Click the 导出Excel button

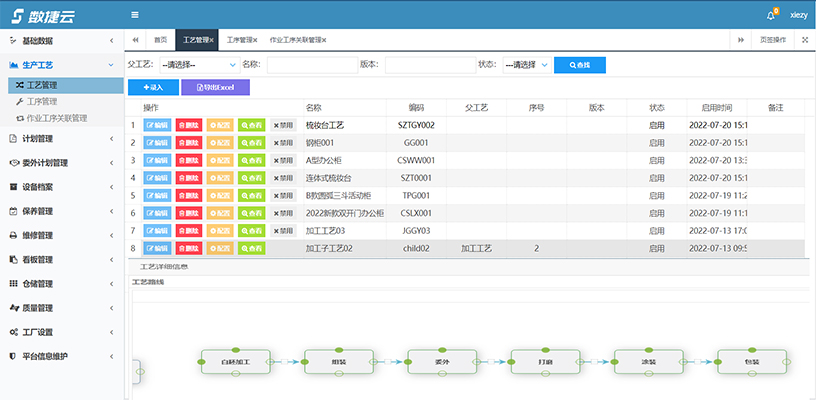[x=215, y=88]
